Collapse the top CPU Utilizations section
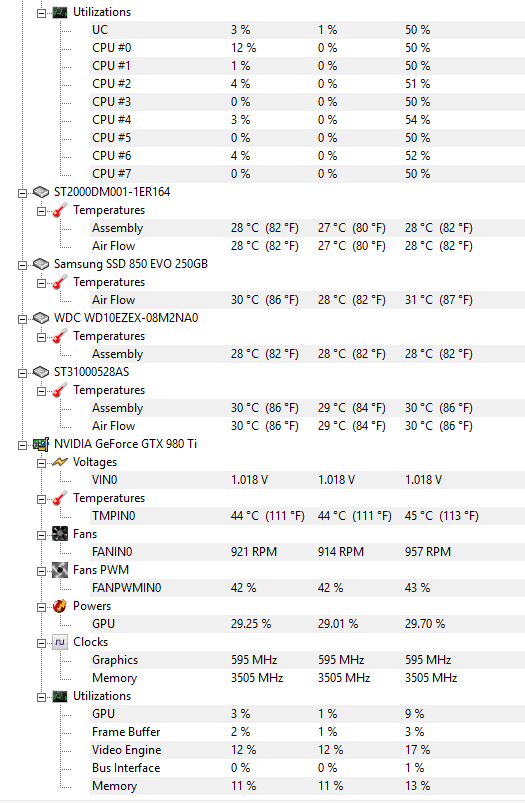Image resolution: width=525 pixels, height=803 pixels. pyautogui.click(x=41, y=13)
